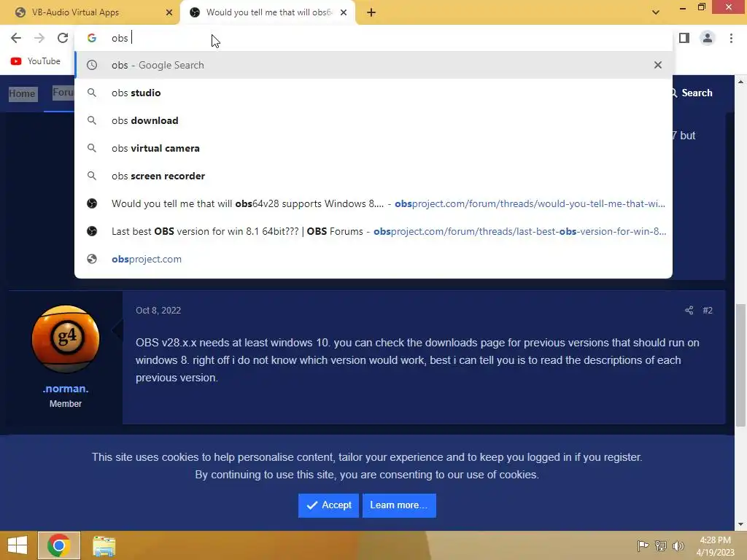The width and height of the screenshot is (747, 560).
Task: Click the Oct 8, 2022 post date
Action: pyautogui.click(x=158, y=311)
